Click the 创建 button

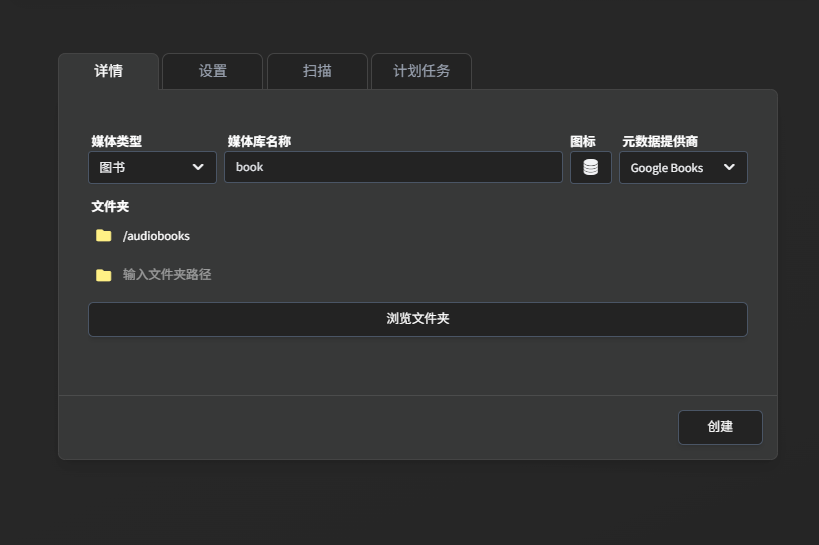[x=720, y=427]
